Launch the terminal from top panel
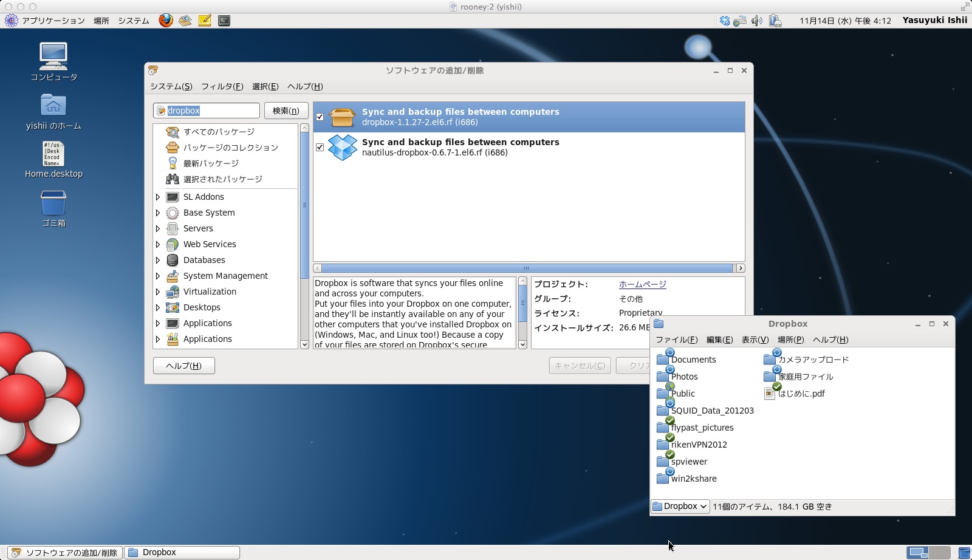 tap(224, 20)
